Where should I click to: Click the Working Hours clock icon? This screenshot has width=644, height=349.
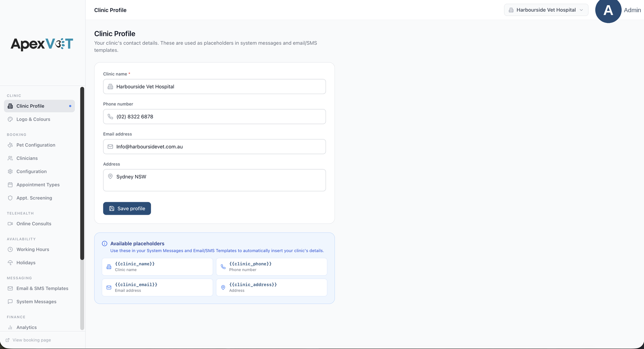point(10,250)
